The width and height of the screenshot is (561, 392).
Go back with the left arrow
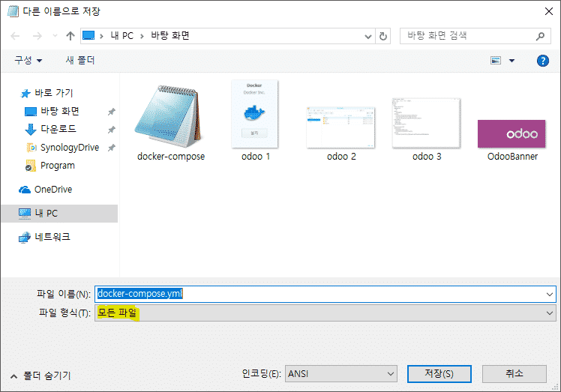15,36
